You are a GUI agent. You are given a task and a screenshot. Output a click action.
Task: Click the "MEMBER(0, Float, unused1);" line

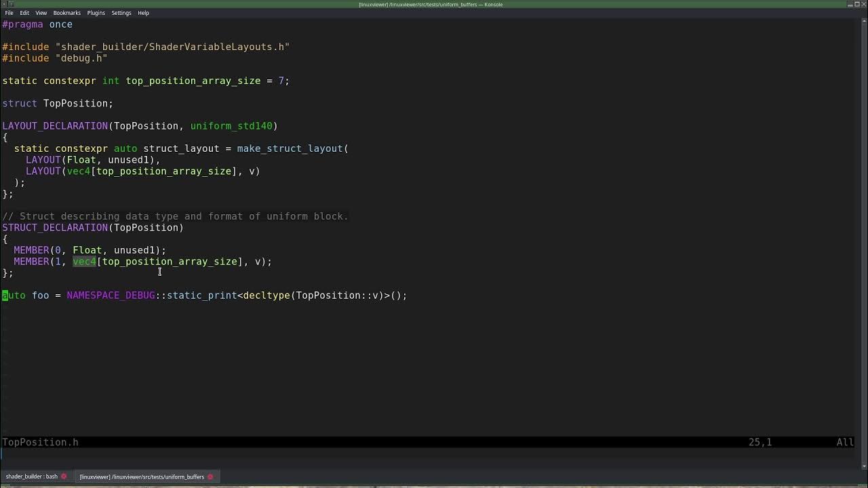coord(90,250)
